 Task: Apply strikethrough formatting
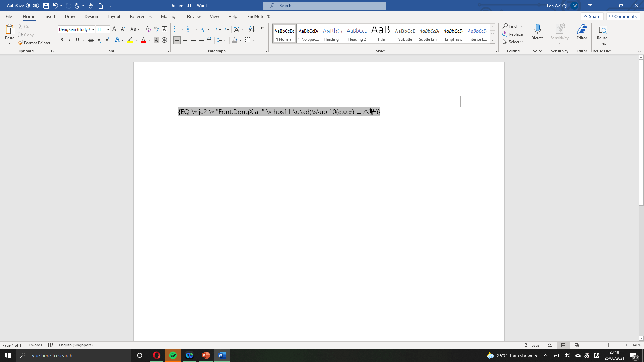(91, 40)
